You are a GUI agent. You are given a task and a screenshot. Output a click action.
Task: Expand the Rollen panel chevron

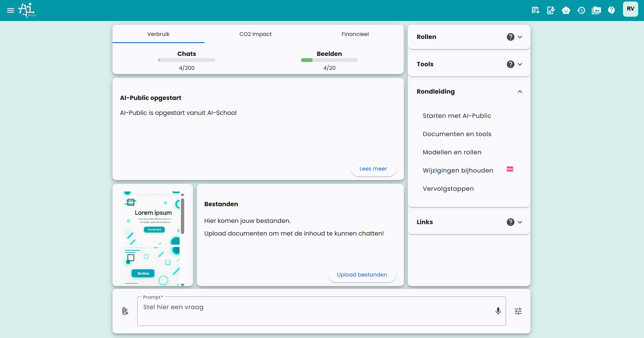click(520, 37)
